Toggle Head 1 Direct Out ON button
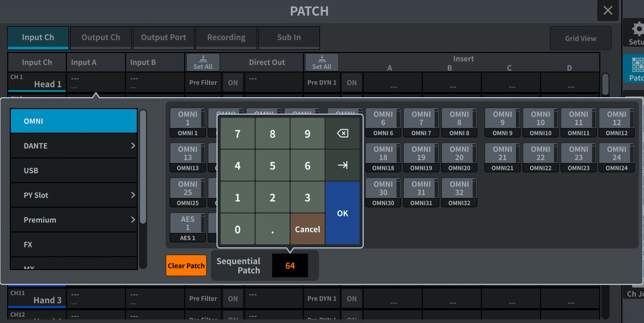This screenshot has width=644, height=323. tap(233, 83)
